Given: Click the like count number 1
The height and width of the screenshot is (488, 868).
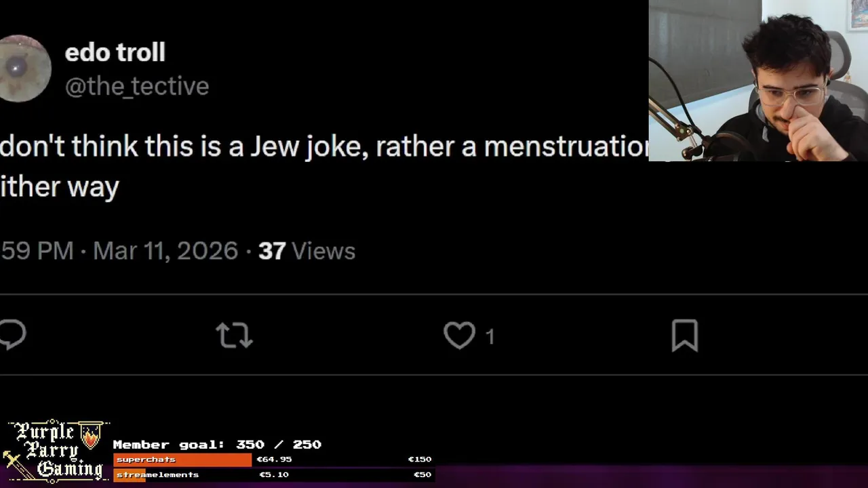Looking at the screenshot, I should point(490,336).
